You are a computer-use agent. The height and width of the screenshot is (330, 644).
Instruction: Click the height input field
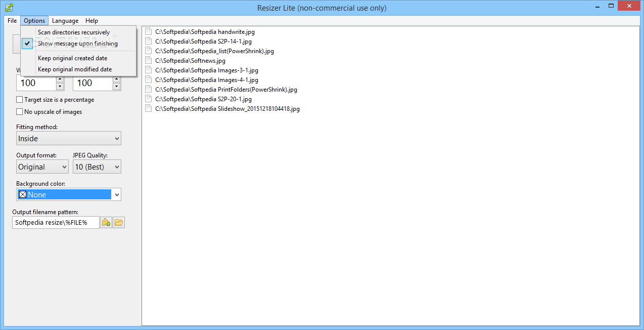tap(93, 83)
